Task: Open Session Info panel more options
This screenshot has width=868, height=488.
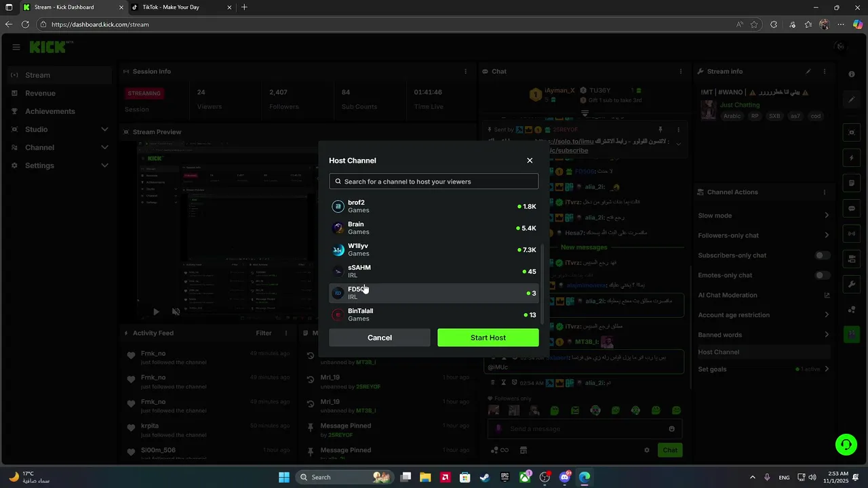Action: 465,71
